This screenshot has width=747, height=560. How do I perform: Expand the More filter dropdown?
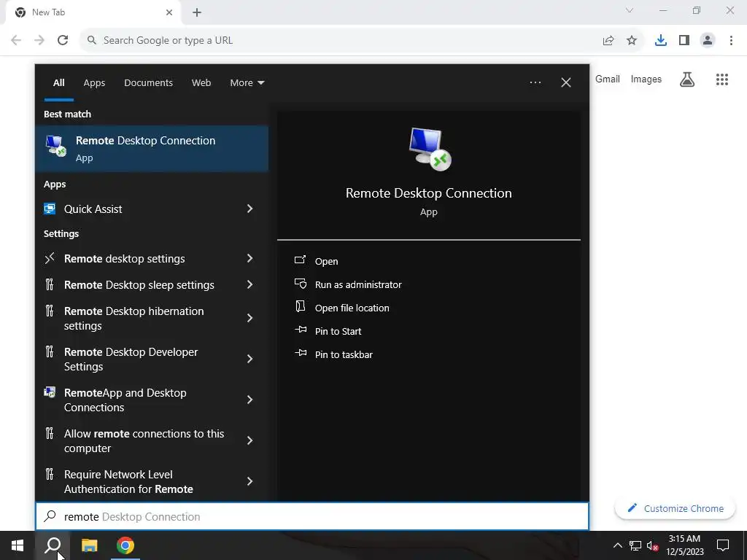[x=247, y=82]
